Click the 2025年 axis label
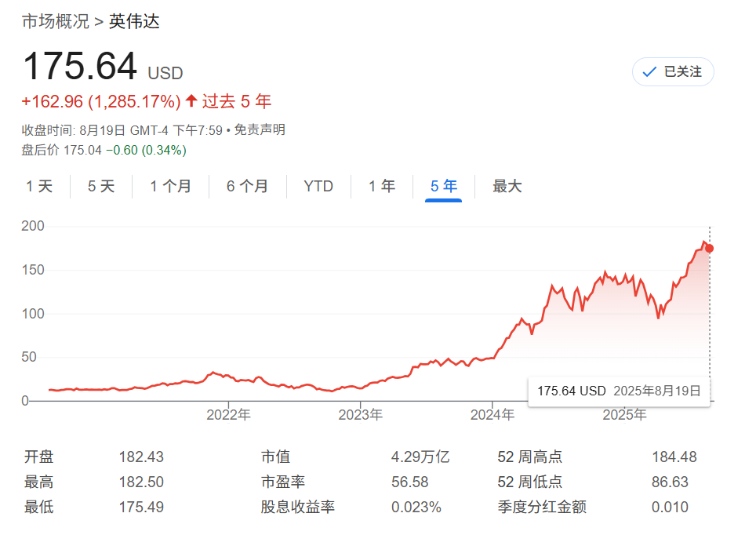 coord(624,414)
